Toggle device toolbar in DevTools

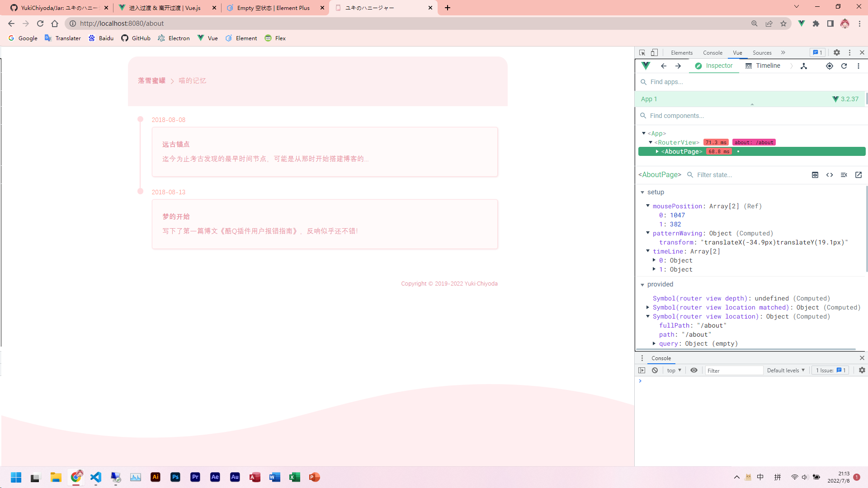[654, 52]
